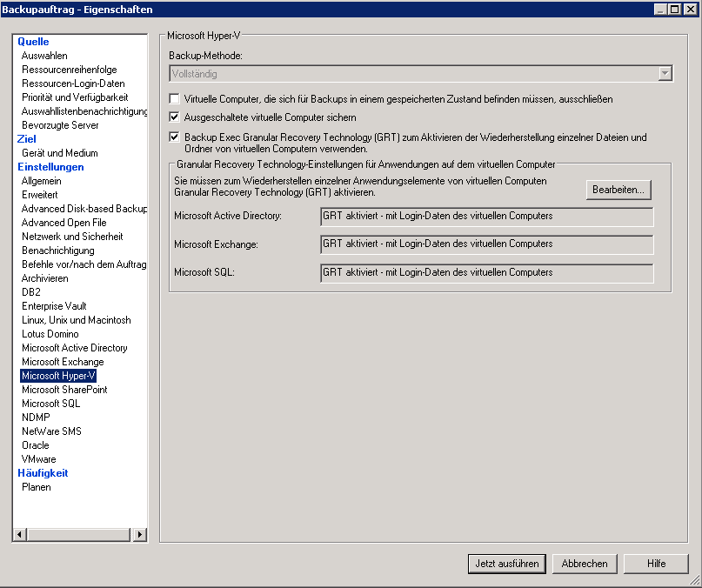Select Priorität und Verfügbarkeit
The width and height of the screenshot is (702, 588).
coord(75,97)
